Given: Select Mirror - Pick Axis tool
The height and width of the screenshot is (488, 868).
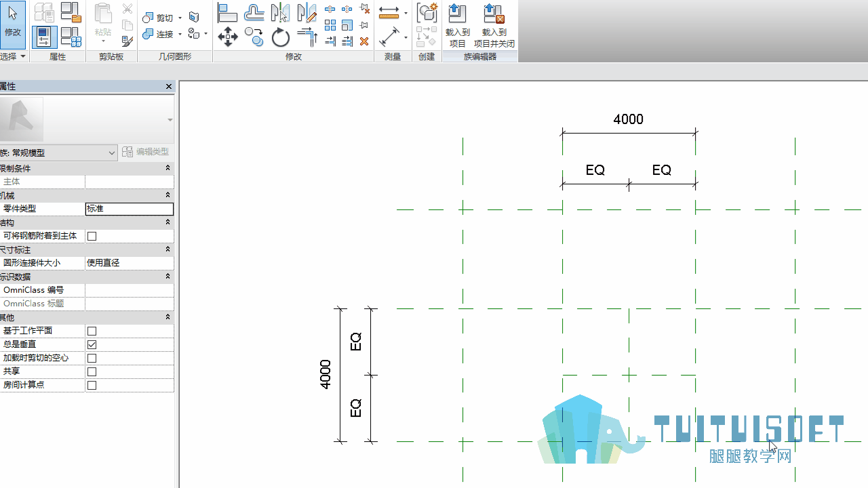Looking at the screenshot, I should (x=281, y=13).
